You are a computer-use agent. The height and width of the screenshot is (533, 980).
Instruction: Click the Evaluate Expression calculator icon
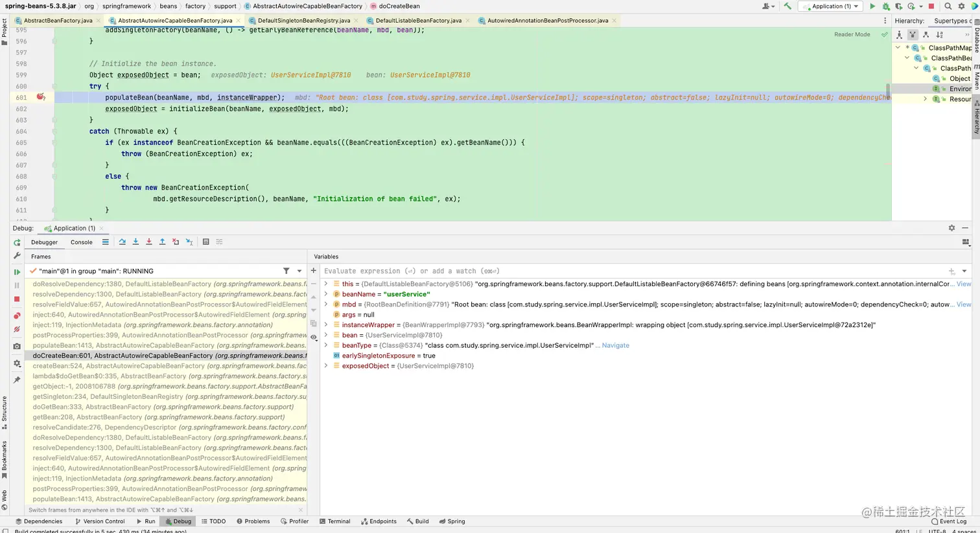tap(206, 242)
